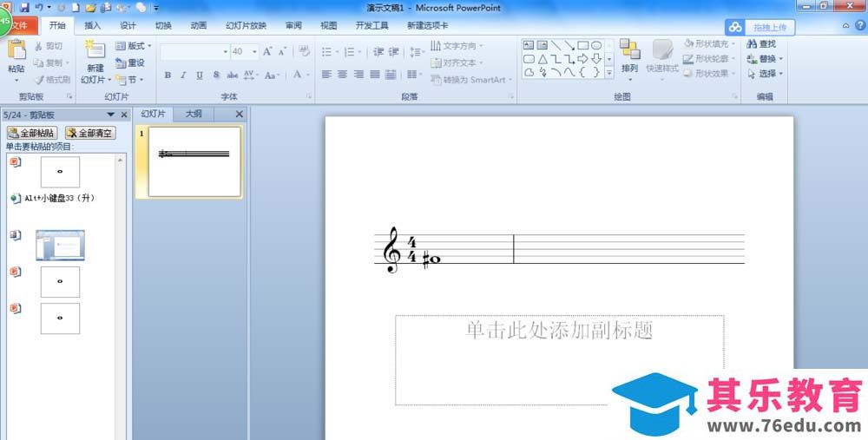
Task: Toggle Center text alignment
Action: [x=343, y=74]
